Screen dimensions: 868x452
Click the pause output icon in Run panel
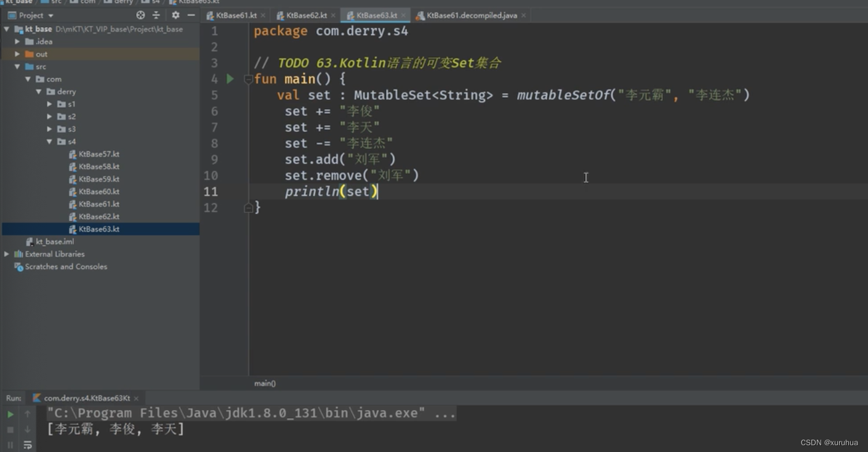[10, 444]
